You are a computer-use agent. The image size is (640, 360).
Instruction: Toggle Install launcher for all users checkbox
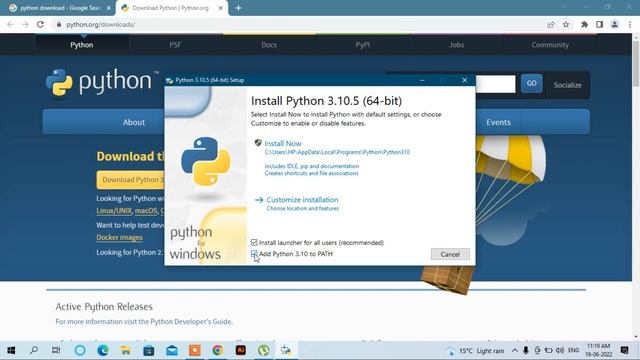[254, 242]
